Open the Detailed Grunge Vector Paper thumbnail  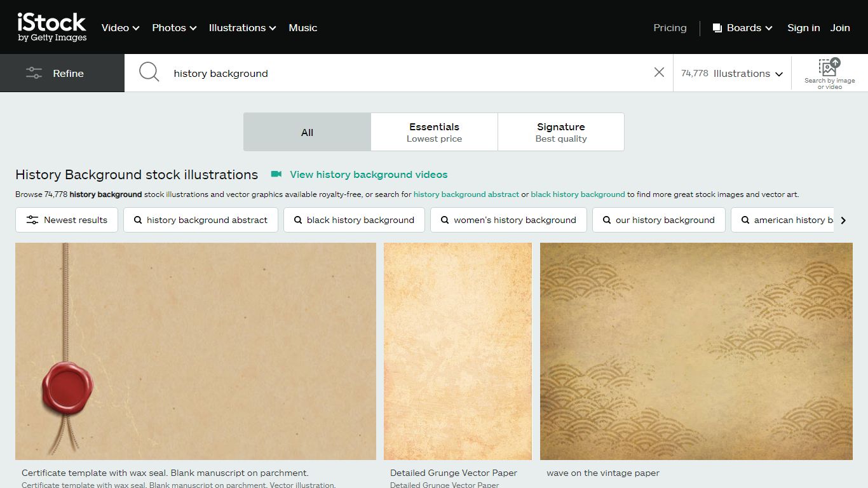coord(458,351)
